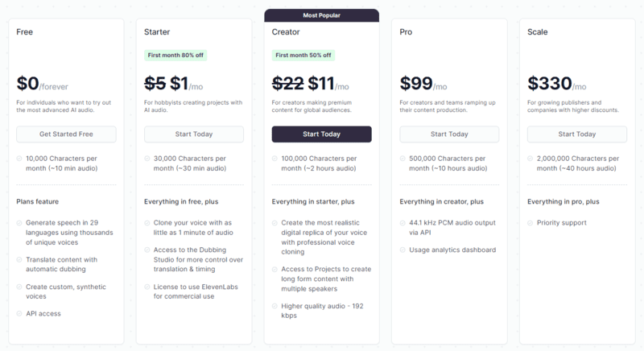Click check icon next to Usage analytics dashboard
This screenshot has width=644, height=351.
(x=402, y=250)
